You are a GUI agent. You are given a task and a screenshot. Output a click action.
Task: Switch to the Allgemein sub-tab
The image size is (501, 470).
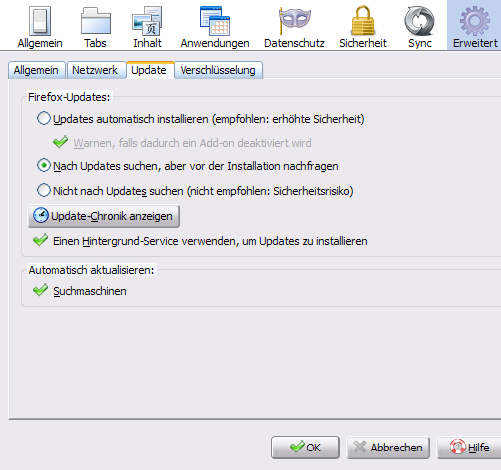pos(36,70)
